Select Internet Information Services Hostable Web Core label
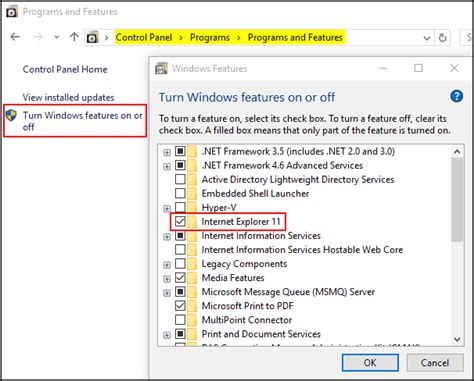Screen dimensions: 474x381 [x=302, y=250]
